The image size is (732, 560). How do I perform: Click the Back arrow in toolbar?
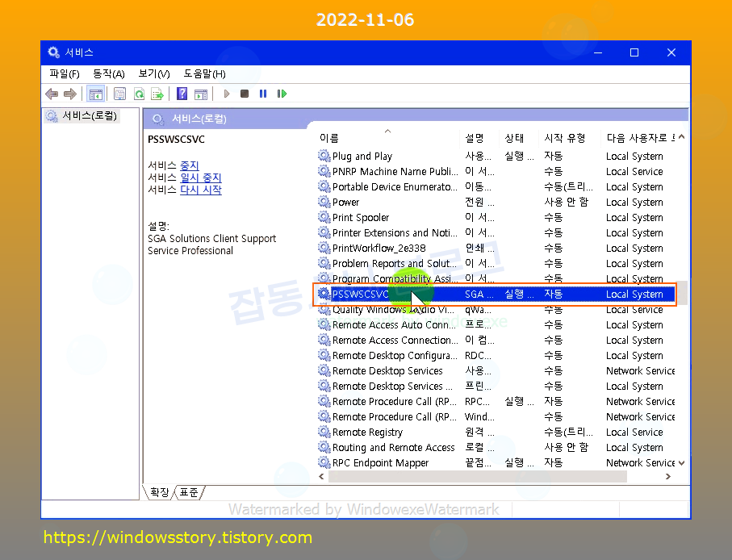pyautogui.click(x=52, y=94)
